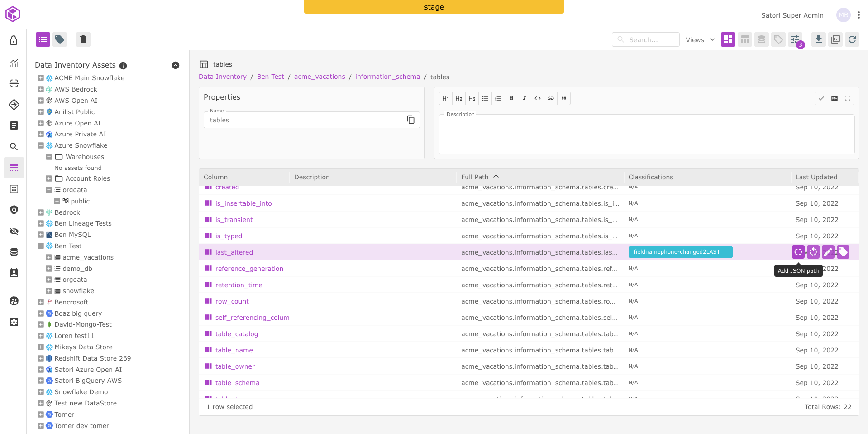Viewport: 868px width, 434px height.
Task: Click the Search input field
Action: (x=646, y=39)
